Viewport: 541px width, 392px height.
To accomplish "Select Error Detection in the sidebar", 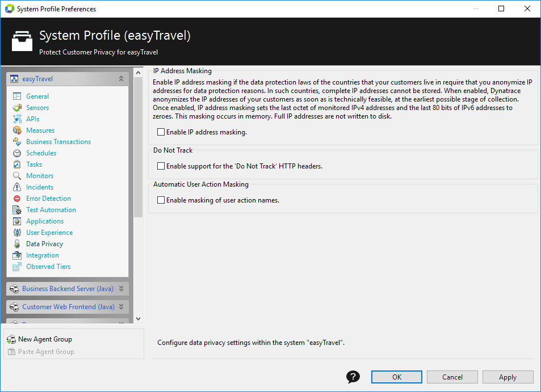I will pos(49,199).
